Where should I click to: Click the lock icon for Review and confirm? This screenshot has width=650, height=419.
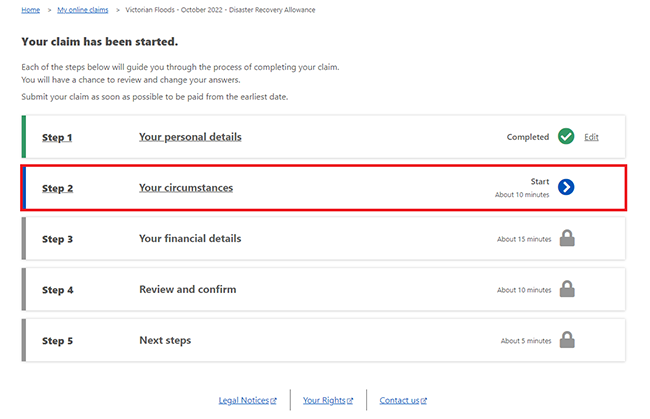567,289
